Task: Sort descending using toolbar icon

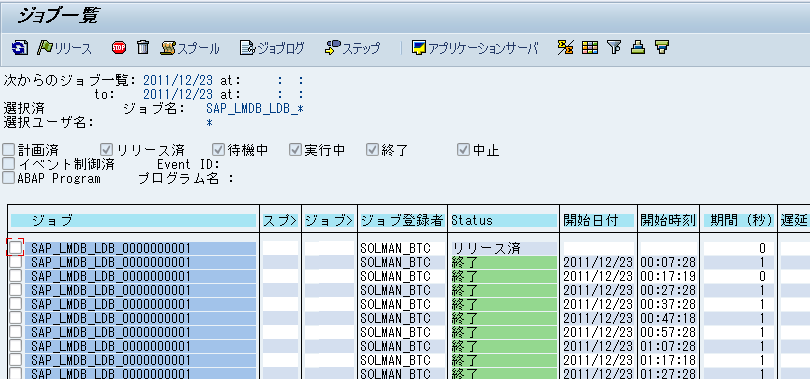Action: 662,48
